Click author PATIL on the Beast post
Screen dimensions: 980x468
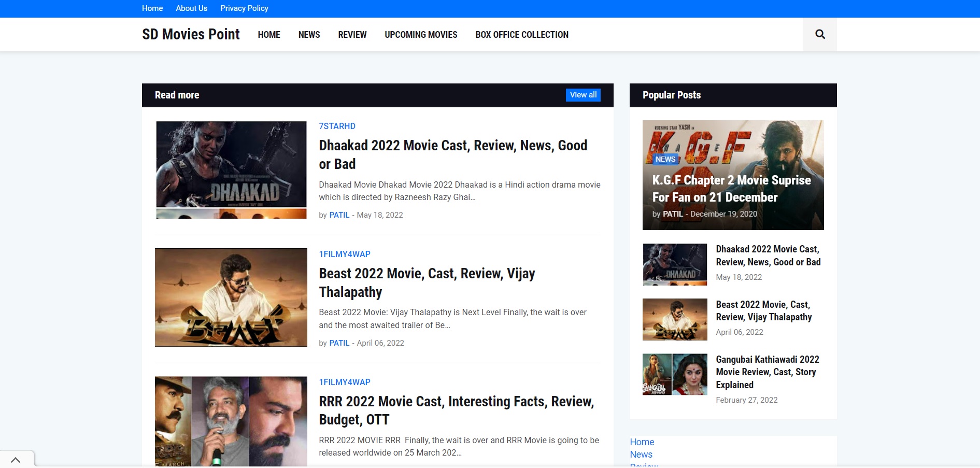tap(339, 343)
